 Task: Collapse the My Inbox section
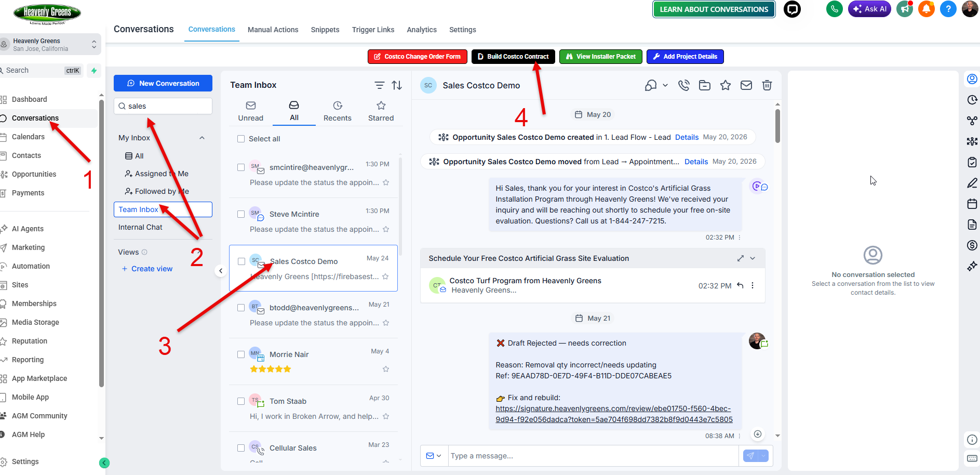pyautogui.click(x=202, y=138)
